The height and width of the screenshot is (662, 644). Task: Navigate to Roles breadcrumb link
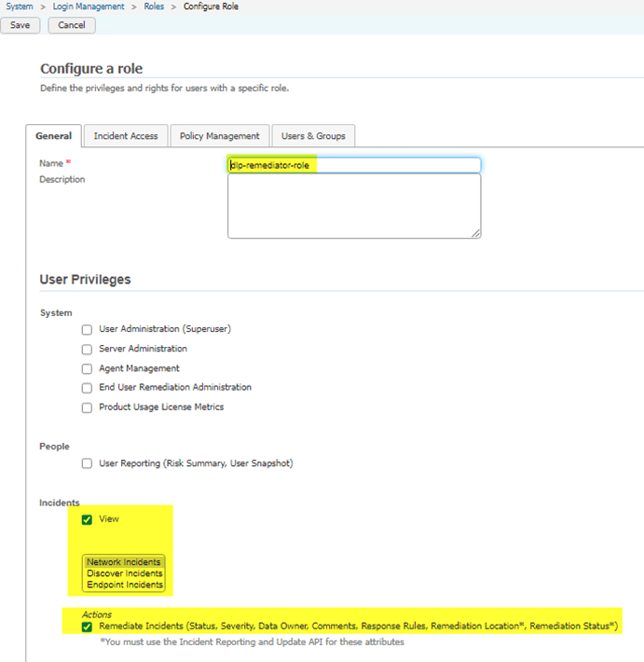click(x=156, y=7)
